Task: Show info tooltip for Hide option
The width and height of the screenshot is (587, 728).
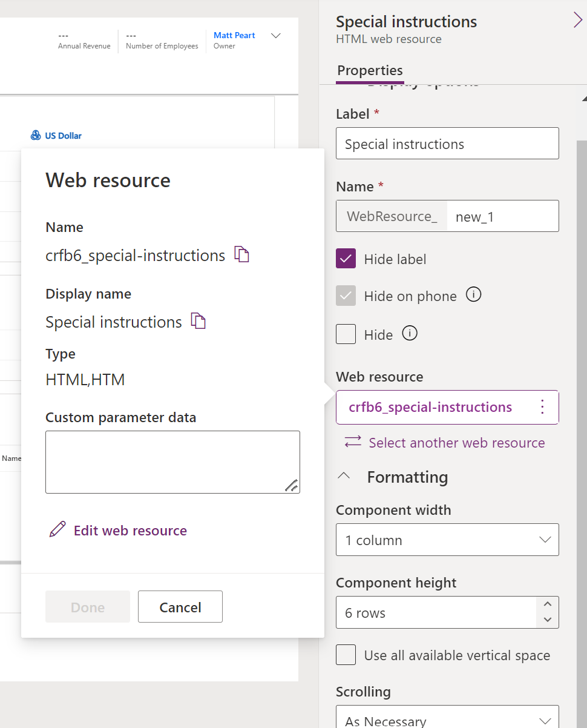Action: (410, 334)
